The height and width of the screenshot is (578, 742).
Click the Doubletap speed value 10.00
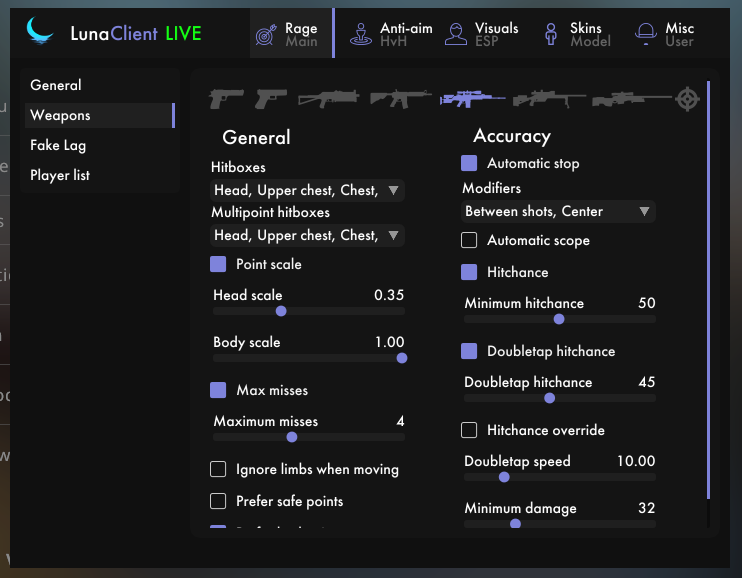point(636,461)
